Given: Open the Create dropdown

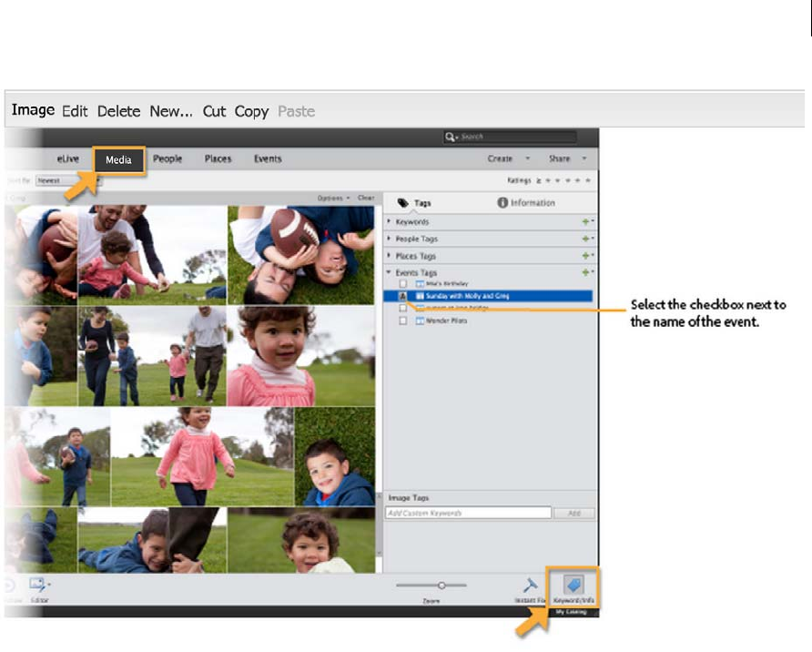Looking at the screenshot, I should click(508, 159).
